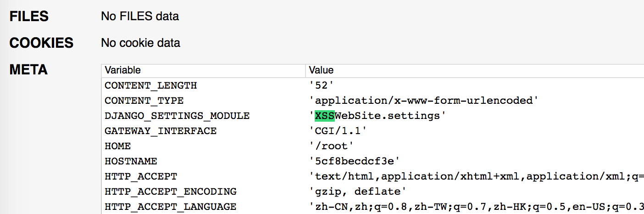The height and width of the screenshot is (214, 644).
Task: Click the 'CGI/1.1' value
Action: [x=338, y=131]
